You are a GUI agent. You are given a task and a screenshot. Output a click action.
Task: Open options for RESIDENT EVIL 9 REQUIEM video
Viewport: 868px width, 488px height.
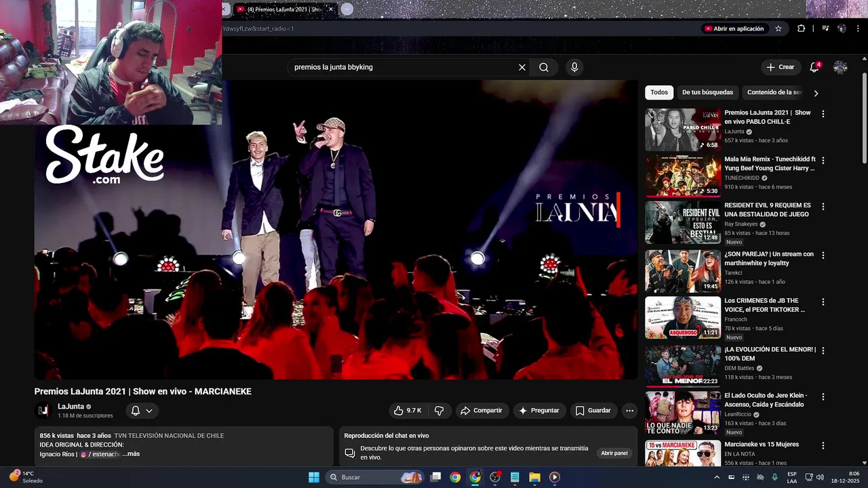(x=823, y=207)
